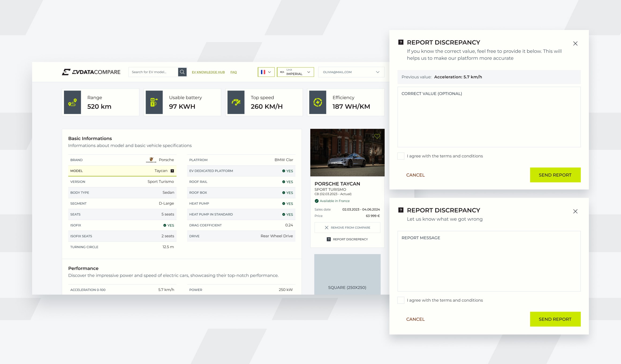621x364 pixels.
Task: Open the language flag dropdown
Action: click(x=266, y=72)
